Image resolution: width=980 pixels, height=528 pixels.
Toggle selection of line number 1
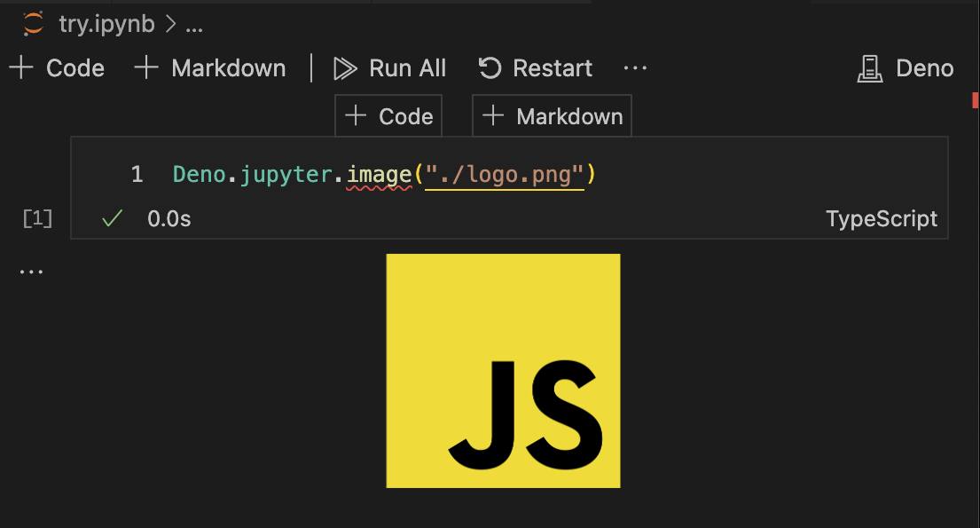point(137,174)
